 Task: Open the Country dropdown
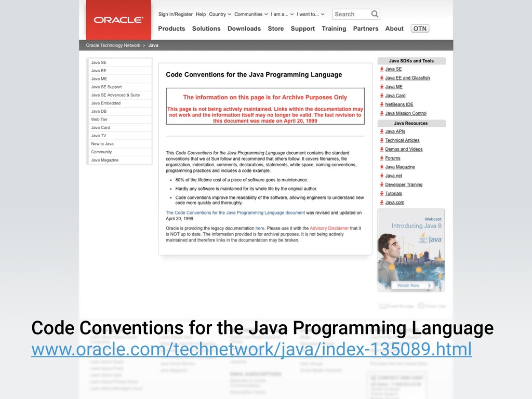220,14
